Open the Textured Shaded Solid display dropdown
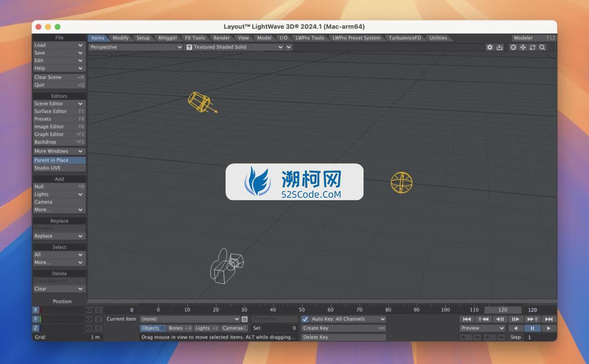 235,47
